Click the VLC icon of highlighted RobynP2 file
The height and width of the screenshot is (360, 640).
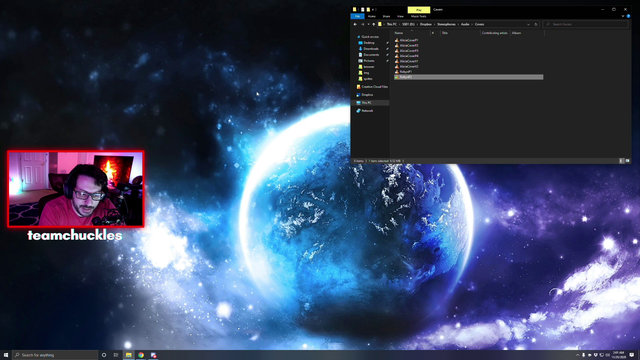pyautogui.click(x=396, y=77)
